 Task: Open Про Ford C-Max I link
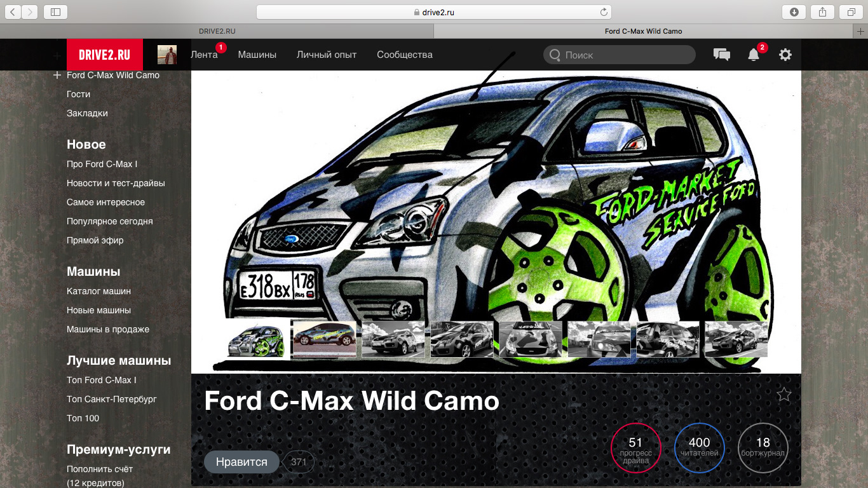point(102,164)
